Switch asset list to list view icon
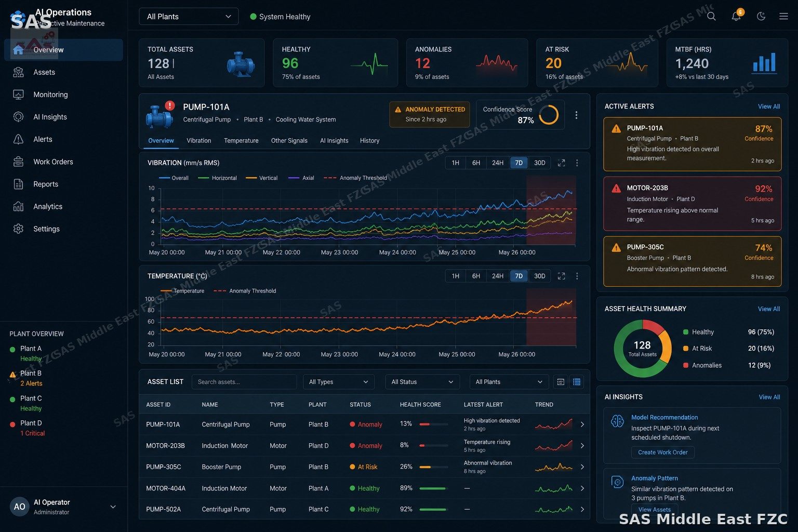Image resolution: width=798 pixels, height=532 pixels. pyautogui.click(x=577, y=382)
